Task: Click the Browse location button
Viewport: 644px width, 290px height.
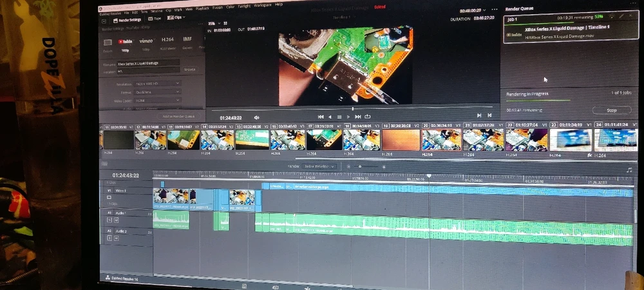Action: (190, 70)
